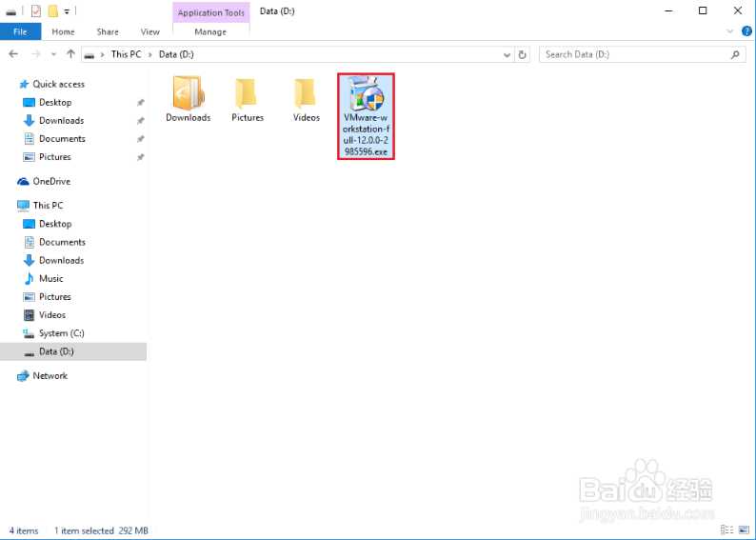Image resolution: width=756 pixels, height=540 pixels.
Task: Click the "4 items" status bar text
Action: point(24,530)
